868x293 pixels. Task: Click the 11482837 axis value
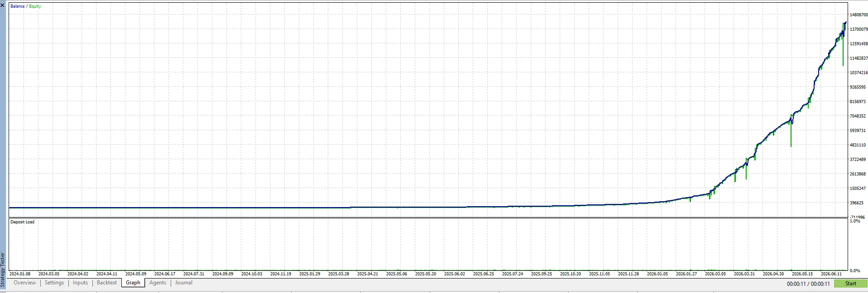858,58
